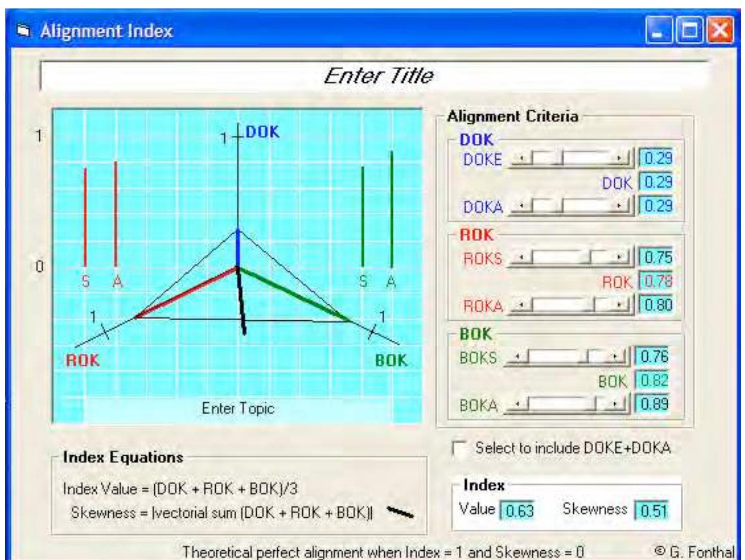Click the Enter Topic field
Viewport: 745px width, 560px height.
pyautogui.click(x=238, y=409)
